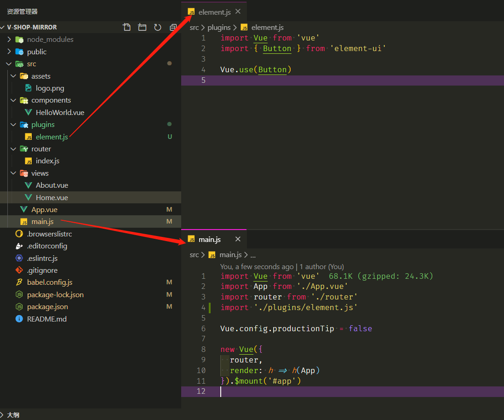The width and height of the screenshot is (504, 420).
Task: Collapse all folders with the collapse icon
Action: pos(173,27)
